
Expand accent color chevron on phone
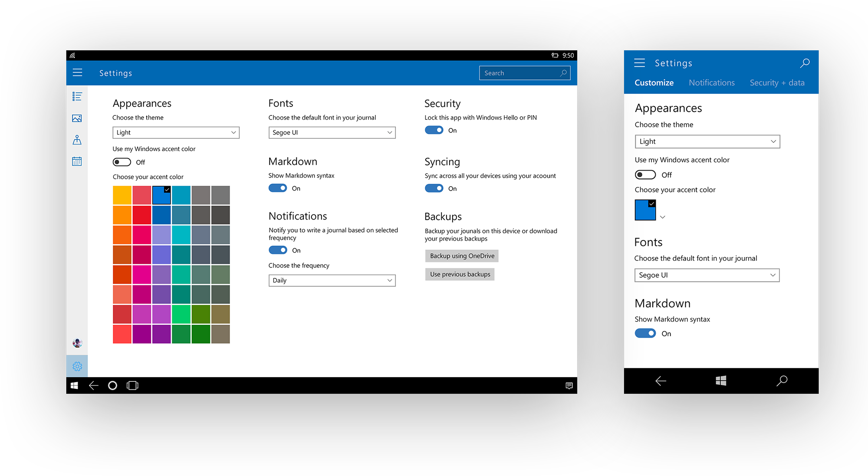pyautogui.click(x=663, y=217)
